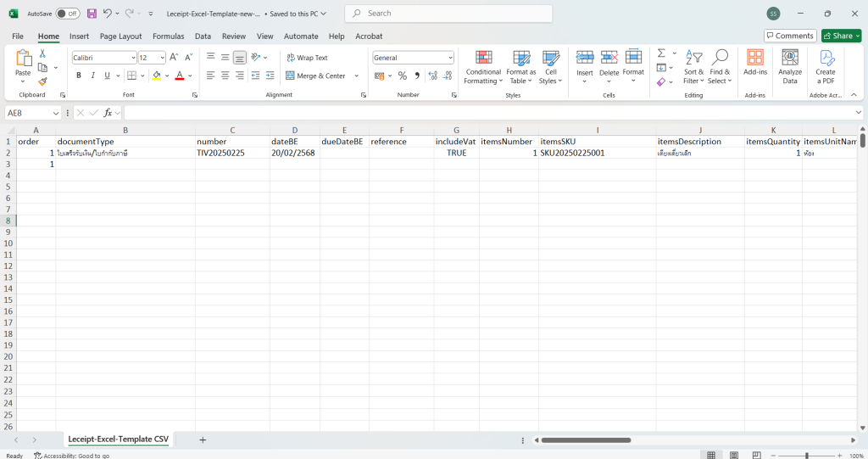Toggle Underline formatting
The image size is (868, 459).
[x=107, y=76]
